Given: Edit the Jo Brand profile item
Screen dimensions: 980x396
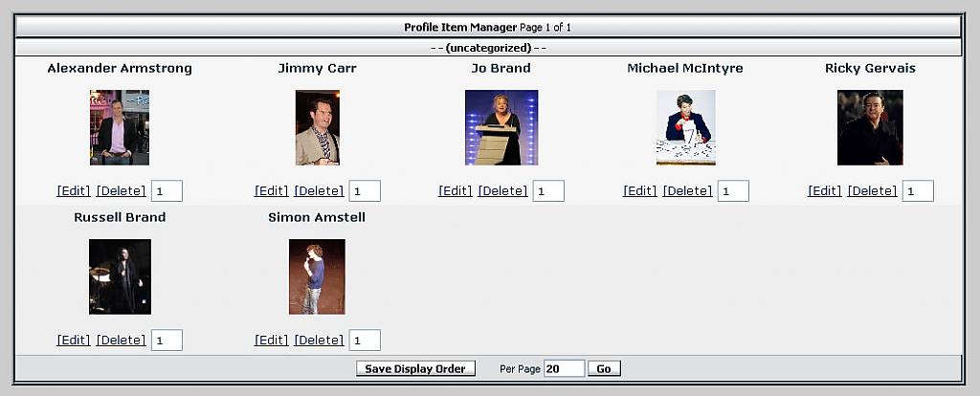Looking at the screenshot, I should coord(456,191).
